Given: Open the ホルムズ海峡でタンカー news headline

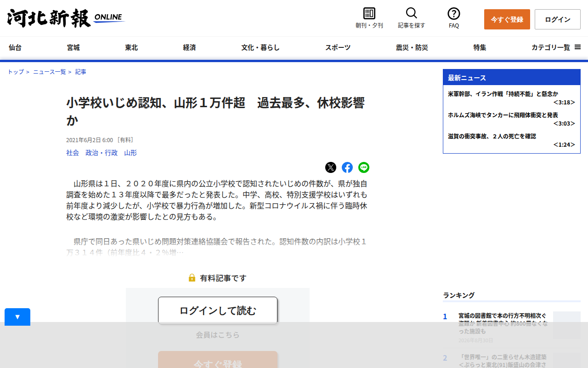Looking at the screenshot, I should tap(503, 115).
